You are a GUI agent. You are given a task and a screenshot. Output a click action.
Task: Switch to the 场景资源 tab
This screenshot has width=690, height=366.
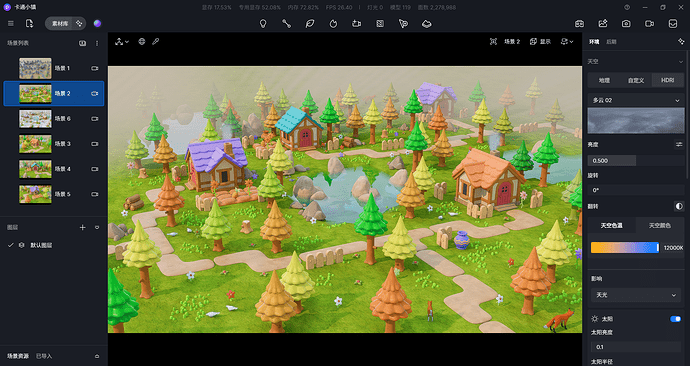pos(18,356)
